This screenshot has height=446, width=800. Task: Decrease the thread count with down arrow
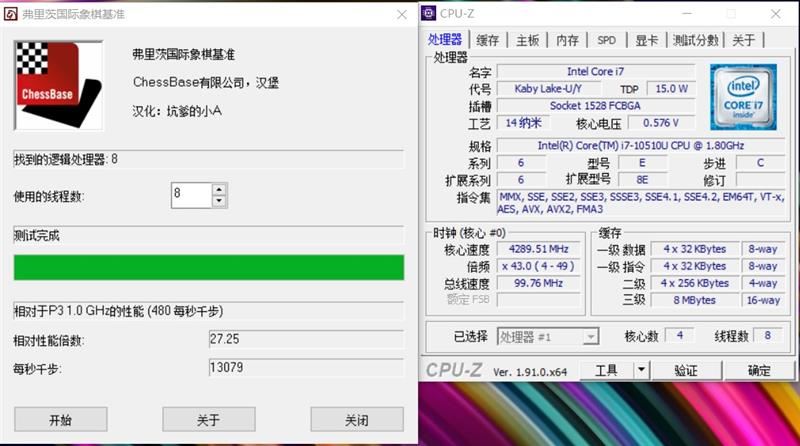(x=219, y=201)
